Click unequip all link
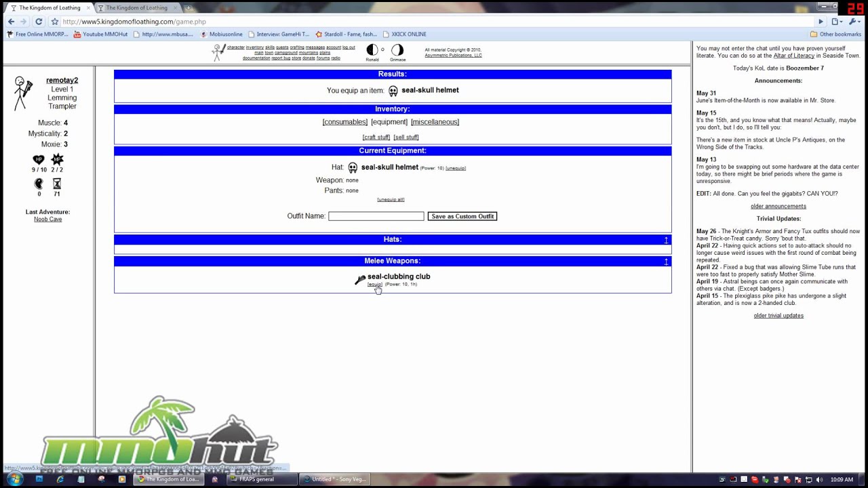The image size is (868, 488). 391,199
